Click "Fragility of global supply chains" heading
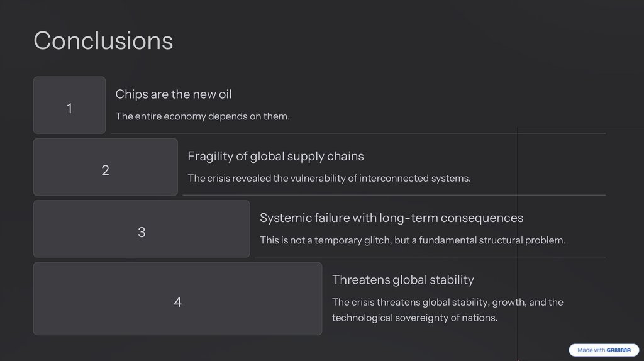 tap(275, 156)
